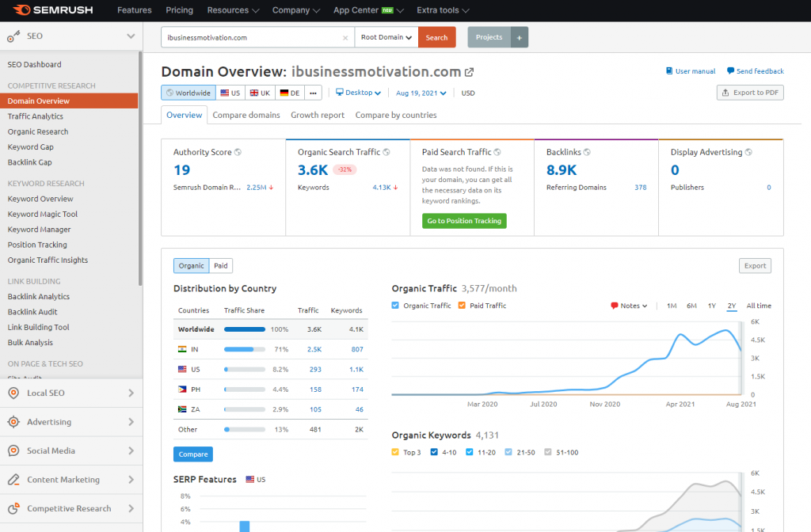Switch to the Compare by countries tab

pyautogui.click(x=396, y=115)
